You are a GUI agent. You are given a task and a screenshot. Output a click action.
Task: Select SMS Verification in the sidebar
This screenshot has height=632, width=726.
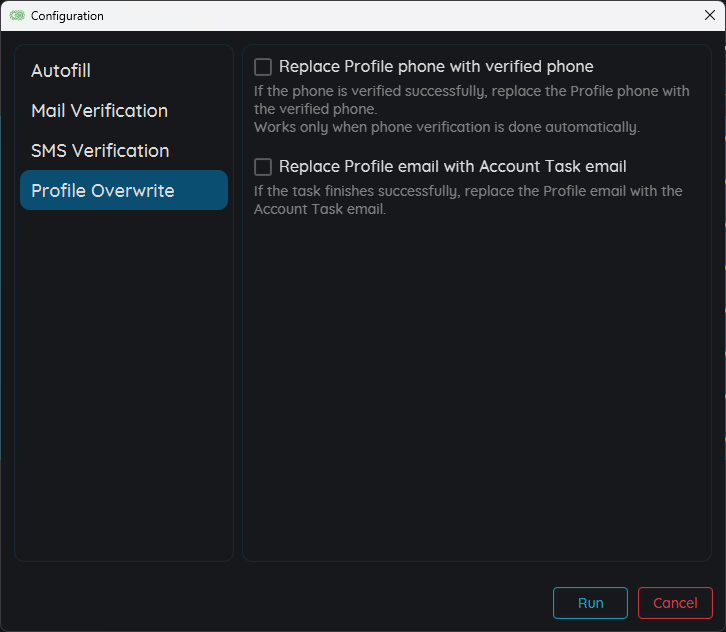(100, 151)
